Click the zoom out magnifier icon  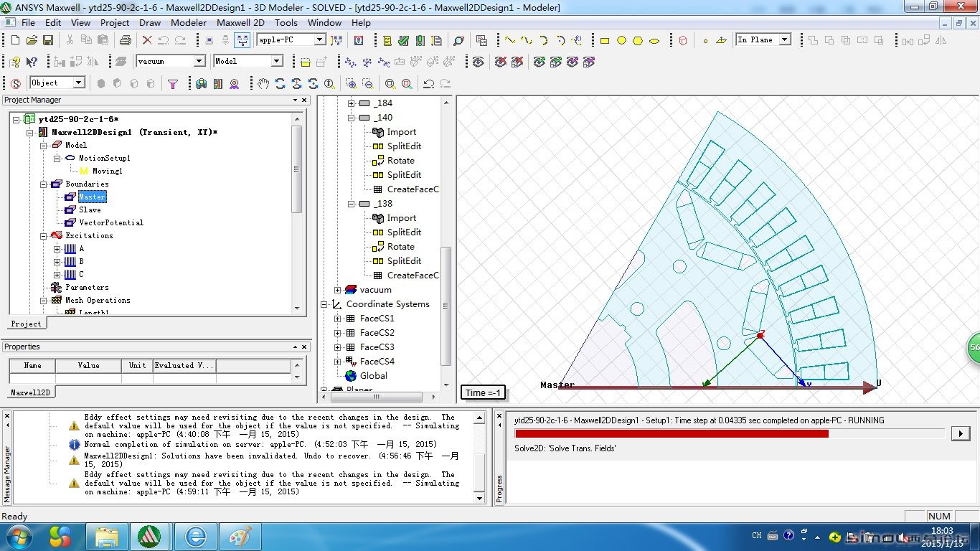click(367, 83)
